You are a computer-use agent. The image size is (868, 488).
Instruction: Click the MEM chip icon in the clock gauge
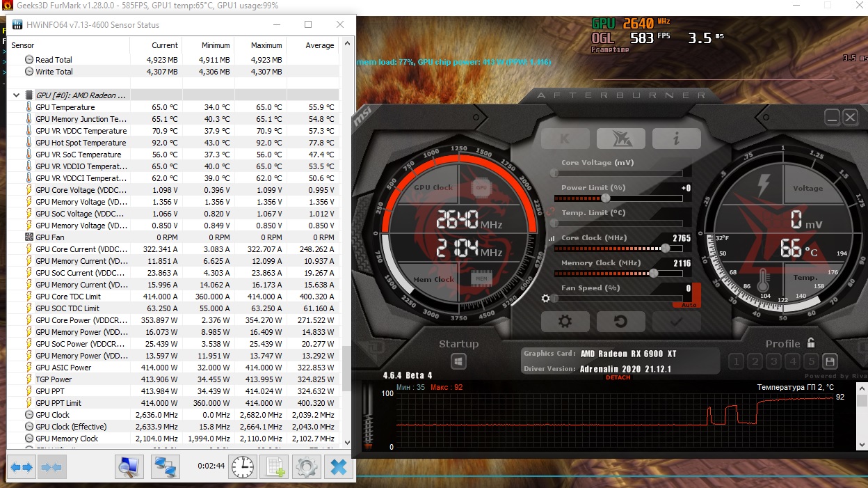tap(481, 278)
